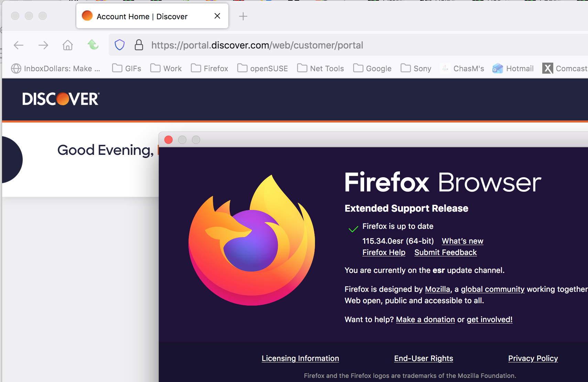588x382 pixels.
Task: Click the green up-to-date checkmark
Action: [353, 229]
